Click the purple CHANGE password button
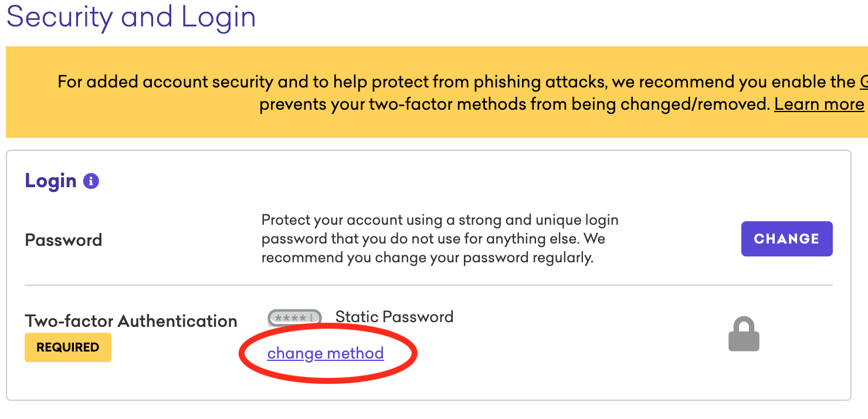Screen dimensions: 868x419 point(786,239)
